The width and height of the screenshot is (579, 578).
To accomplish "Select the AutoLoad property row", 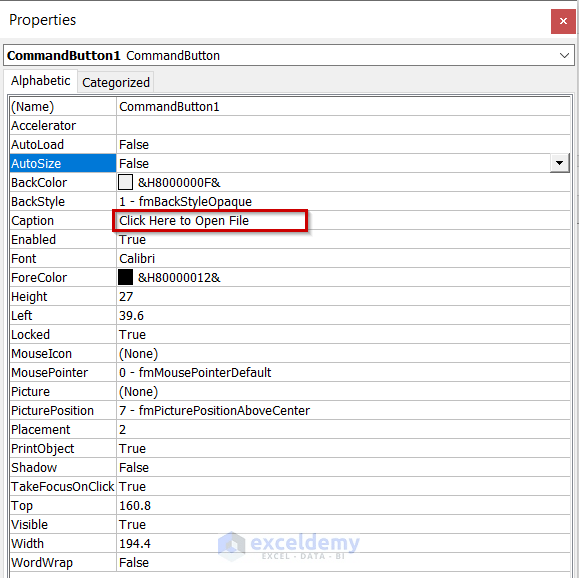I will 290,144.
